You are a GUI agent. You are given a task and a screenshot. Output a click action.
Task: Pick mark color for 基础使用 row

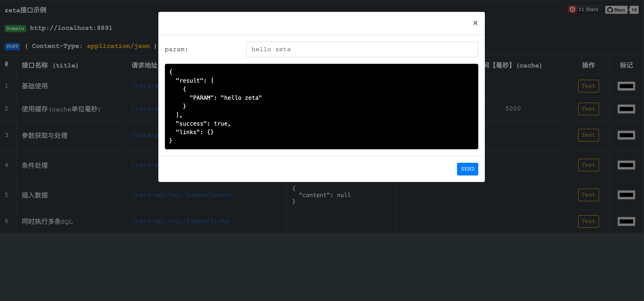coord(626,86)
